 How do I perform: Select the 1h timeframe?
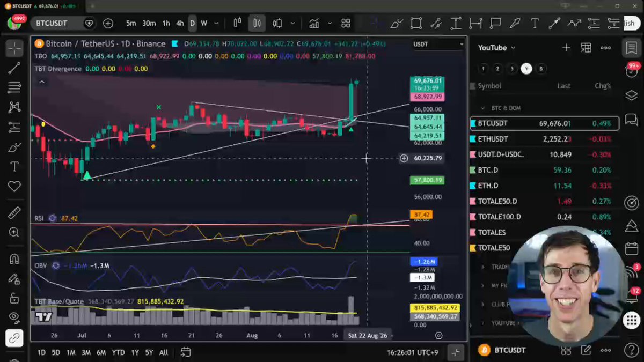[x=166, y=24]
